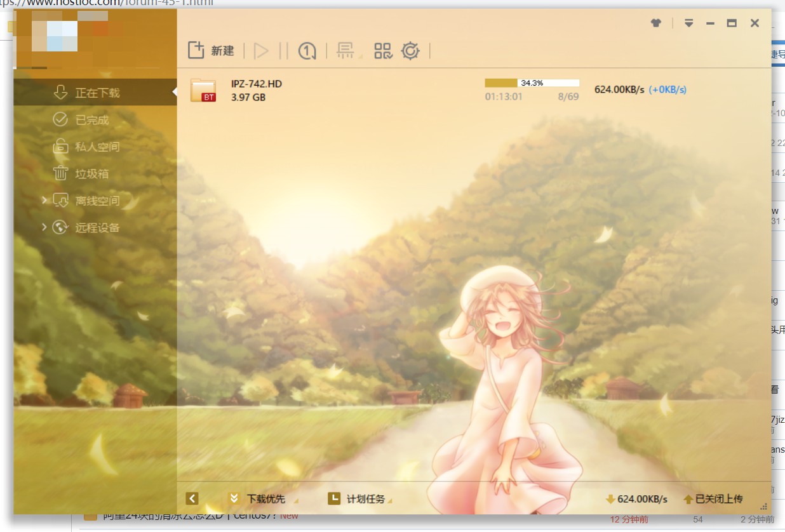
Task: Select the 正在下载 sidebar item
Action: (x=95, y=93)
